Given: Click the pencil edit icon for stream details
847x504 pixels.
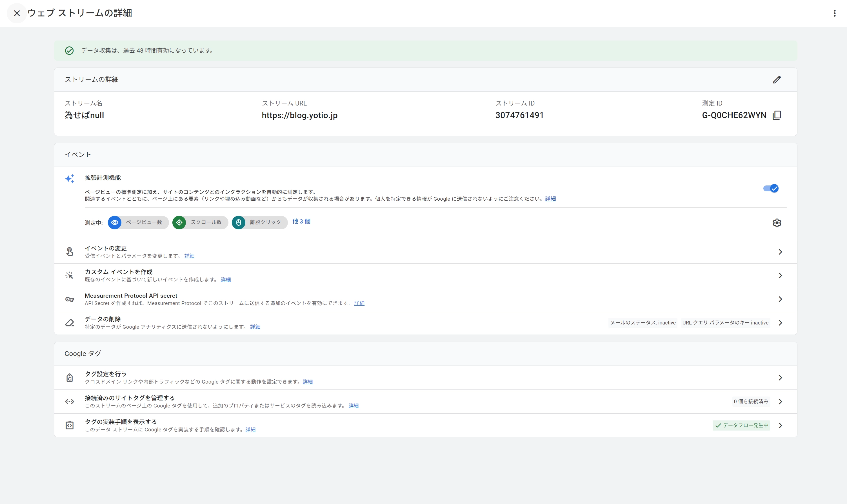Looking at the screenshot, I should [x=777, y=80].
